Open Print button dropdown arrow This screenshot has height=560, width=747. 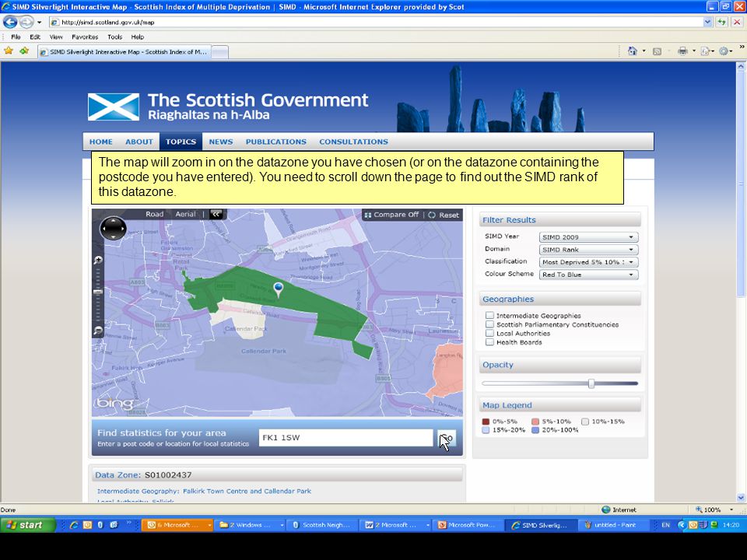693,51
